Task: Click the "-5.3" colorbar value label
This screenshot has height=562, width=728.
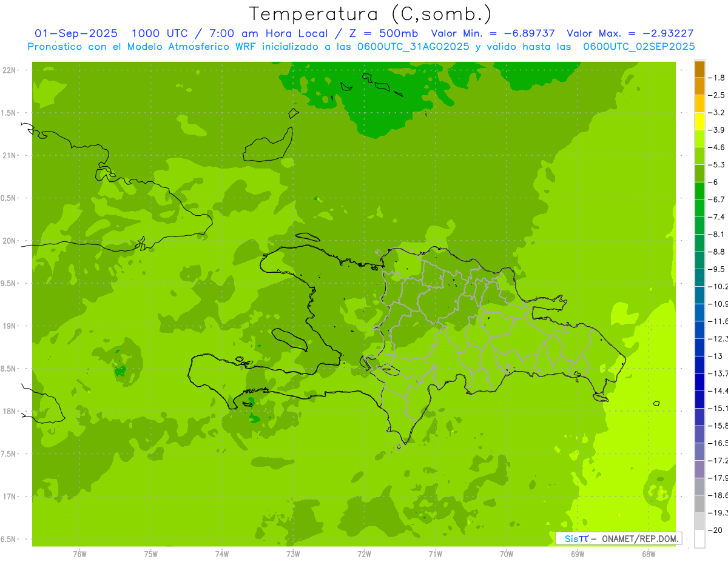Action: tap(716, 164)
